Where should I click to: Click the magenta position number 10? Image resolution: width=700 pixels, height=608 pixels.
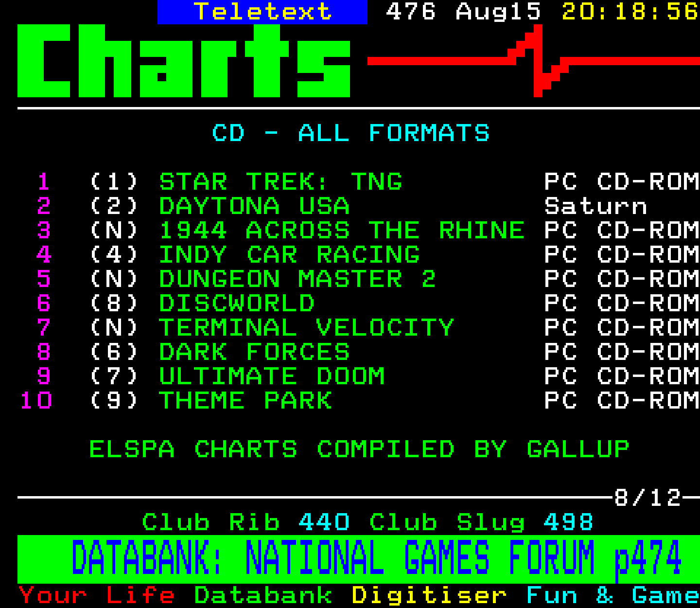36,401
